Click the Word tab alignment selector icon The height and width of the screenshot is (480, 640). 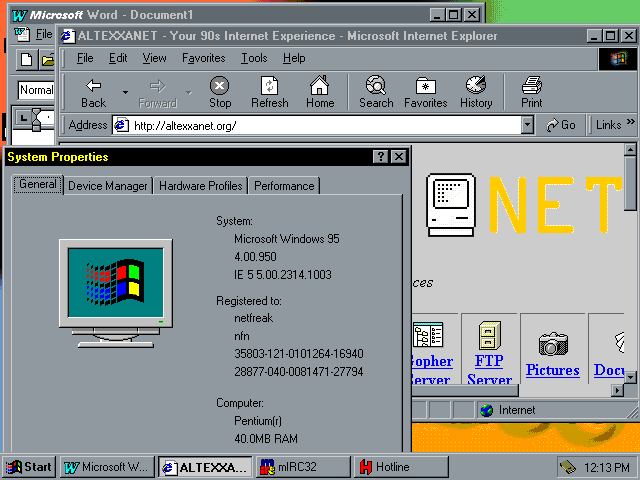pyautogui.click(x=23, y=118)
